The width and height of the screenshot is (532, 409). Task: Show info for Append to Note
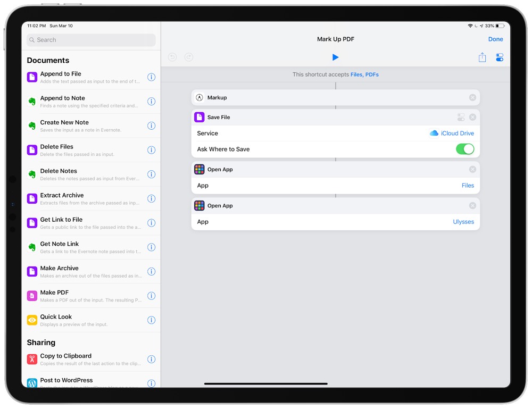tap(151, 102)
